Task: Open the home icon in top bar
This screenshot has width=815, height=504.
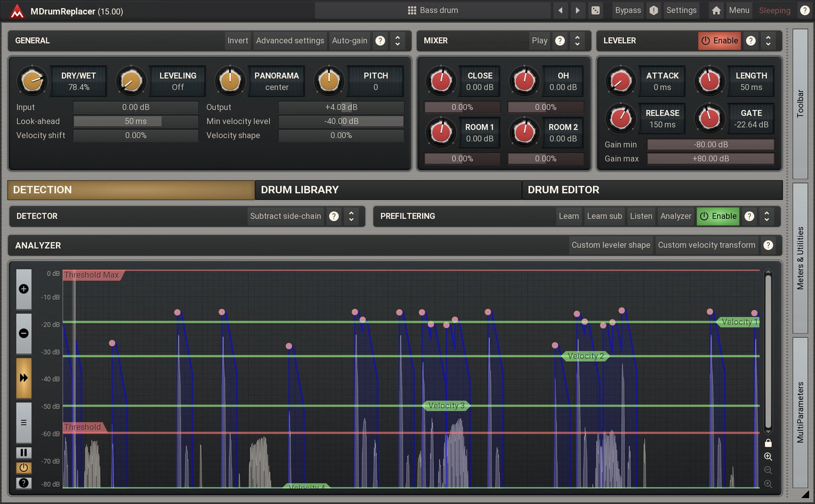Action: point(716,10)
